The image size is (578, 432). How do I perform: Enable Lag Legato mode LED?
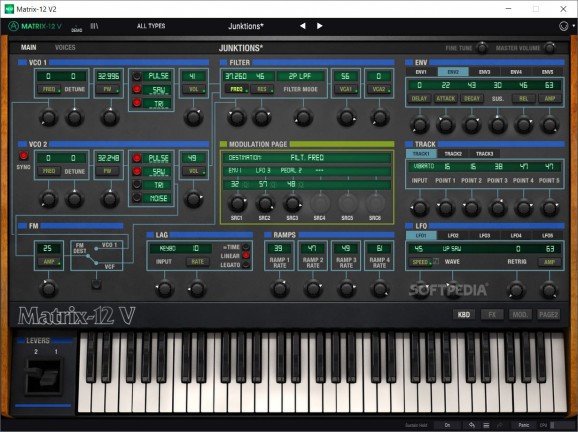pyautogui.click(x=246, y=265)
